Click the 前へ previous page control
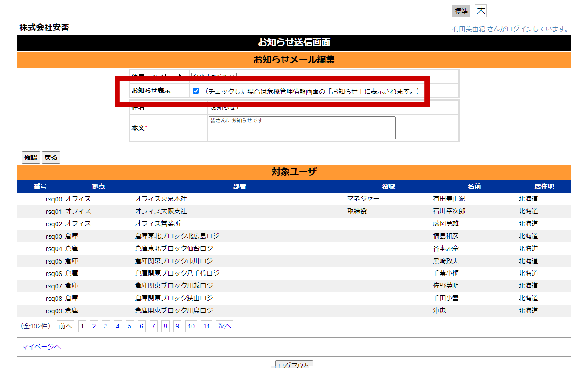This screenshot has height=368, width=588. (65, 326)
